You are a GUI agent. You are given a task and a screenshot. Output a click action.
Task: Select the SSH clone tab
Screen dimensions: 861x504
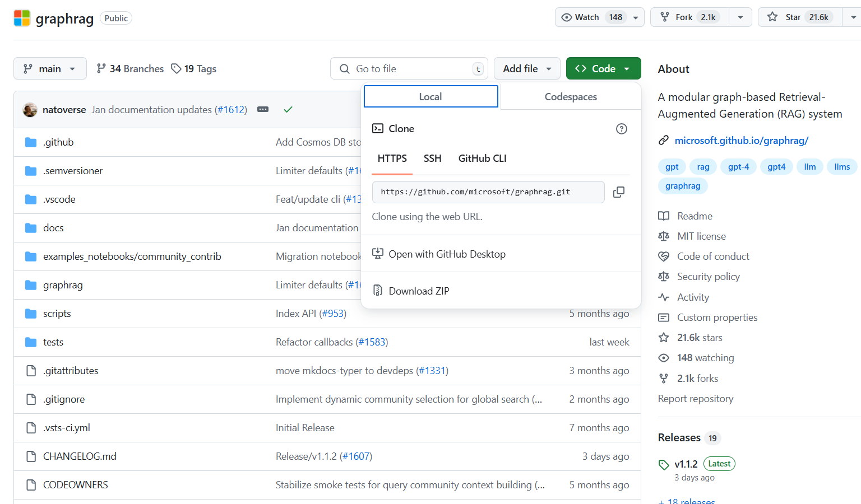coord(432,158)
